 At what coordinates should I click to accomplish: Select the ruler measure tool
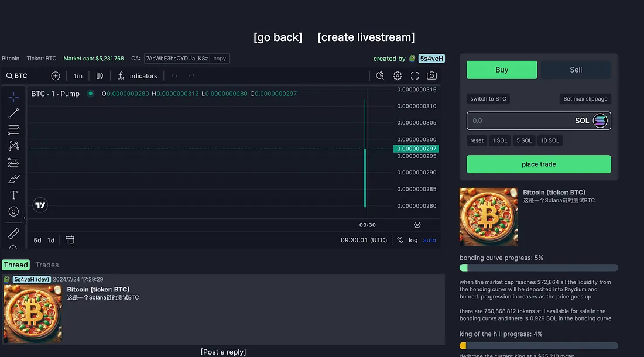[13, 234]
